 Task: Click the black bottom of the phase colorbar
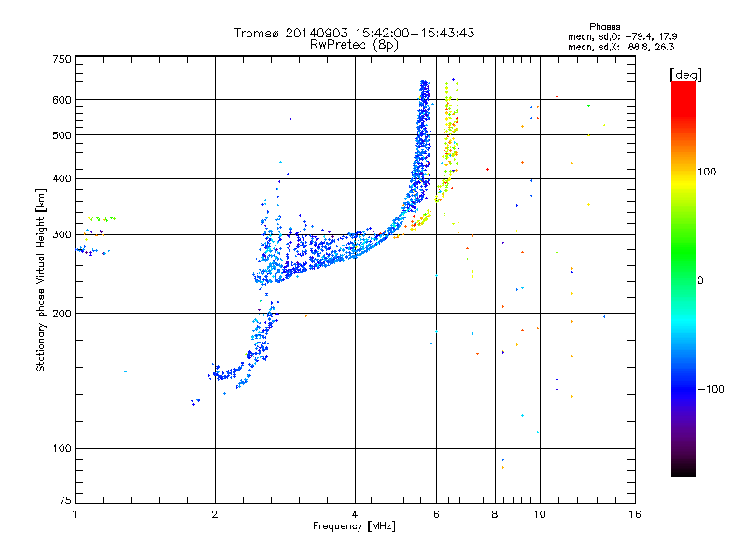point(684,469)
